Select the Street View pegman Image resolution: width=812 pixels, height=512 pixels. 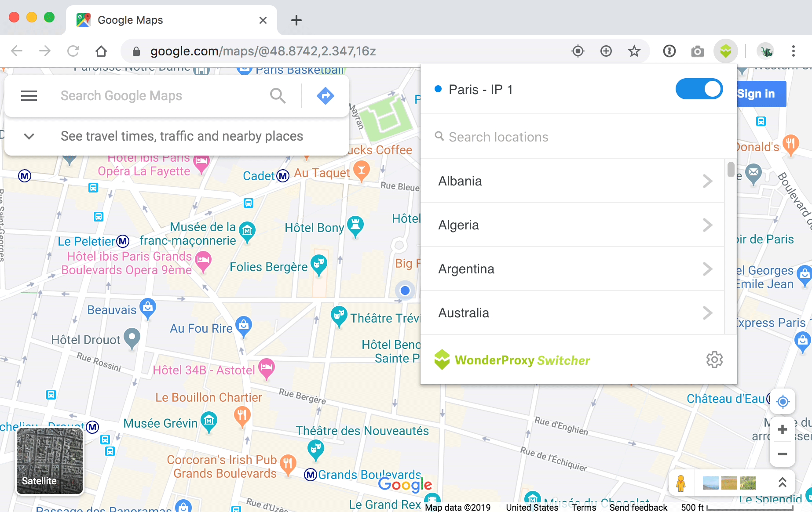[x=680, y=483]
